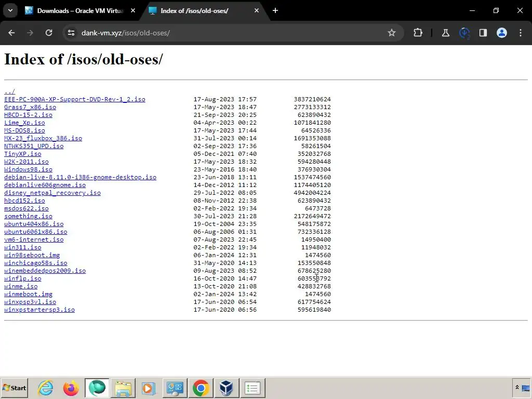The image size is (532, 399).
Task: Select the 3837210624 file size text
Action: click(x=312, y=99)
